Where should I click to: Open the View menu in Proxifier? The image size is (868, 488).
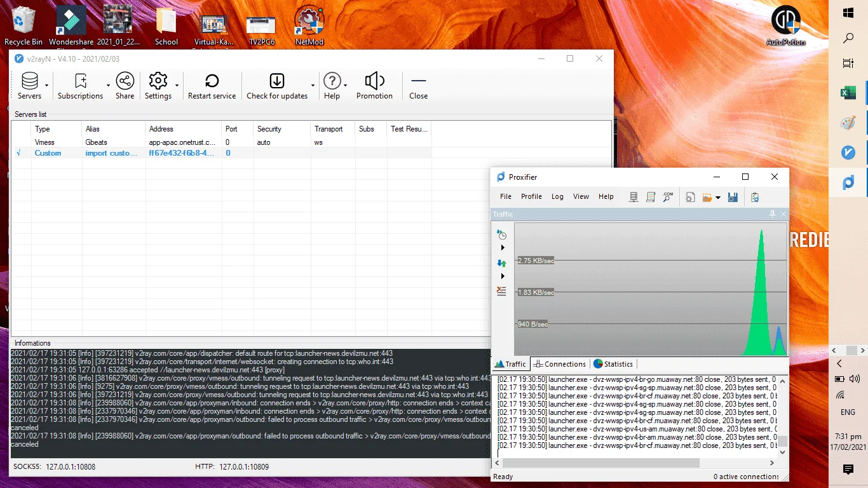pos(581,196)
